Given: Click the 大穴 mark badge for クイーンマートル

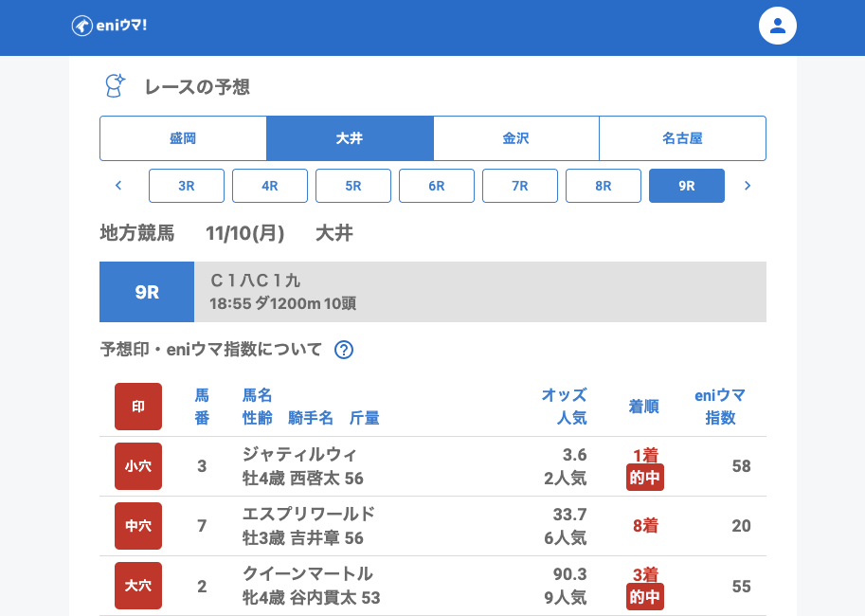Looking at the screenshot, I should 138,586.
